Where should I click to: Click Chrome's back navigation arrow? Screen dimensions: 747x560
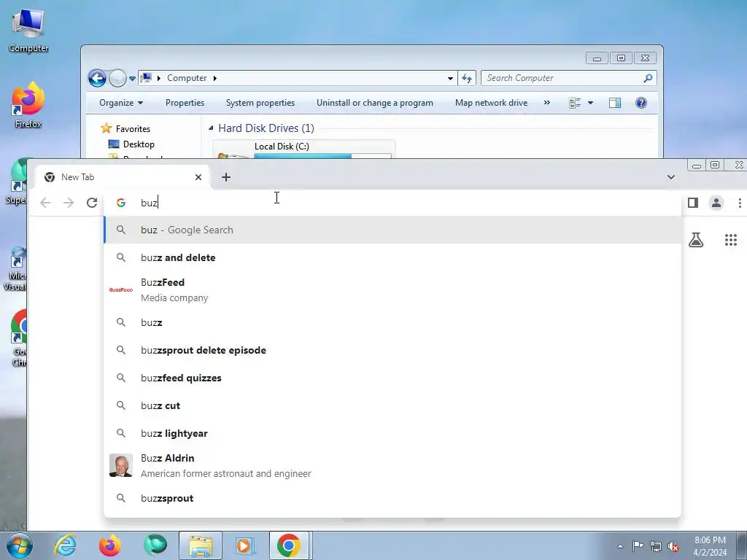point(45,203)
